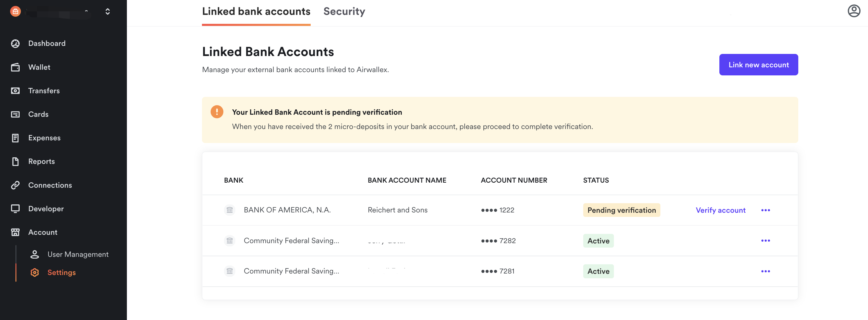The image size is (868, 320).
Task: Click account number ending 1222
Action: click(x=497, y=210)
